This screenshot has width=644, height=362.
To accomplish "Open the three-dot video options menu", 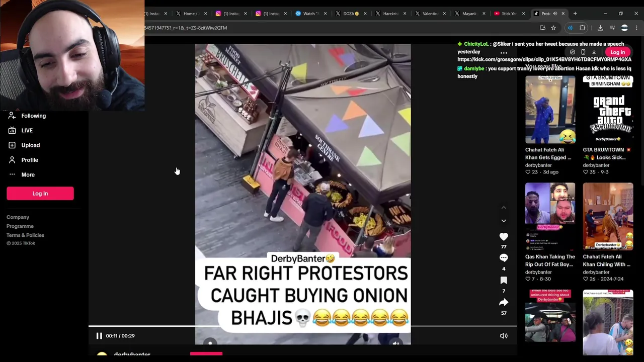I will pyautogui.click(x=504, y=53).
